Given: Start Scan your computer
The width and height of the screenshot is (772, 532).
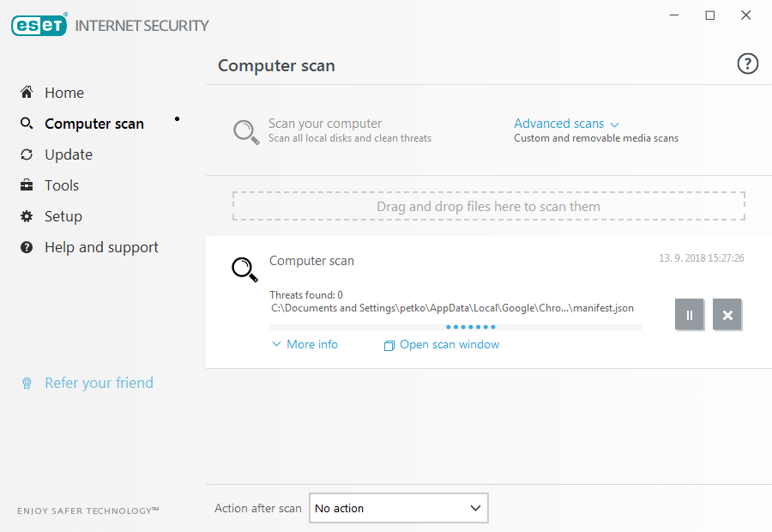Looking at the screenshot, I should point(325,124).
